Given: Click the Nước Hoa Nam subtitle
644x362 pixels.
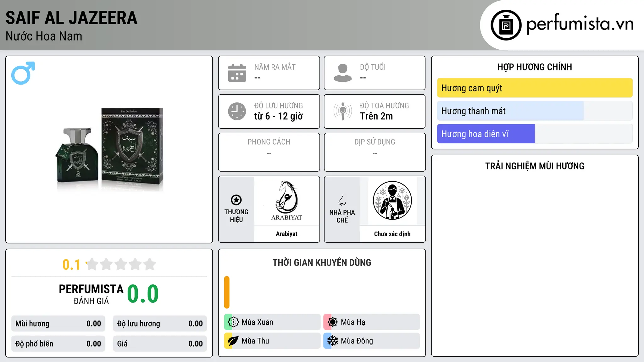Looking at the screenshot, I should 44,36.
